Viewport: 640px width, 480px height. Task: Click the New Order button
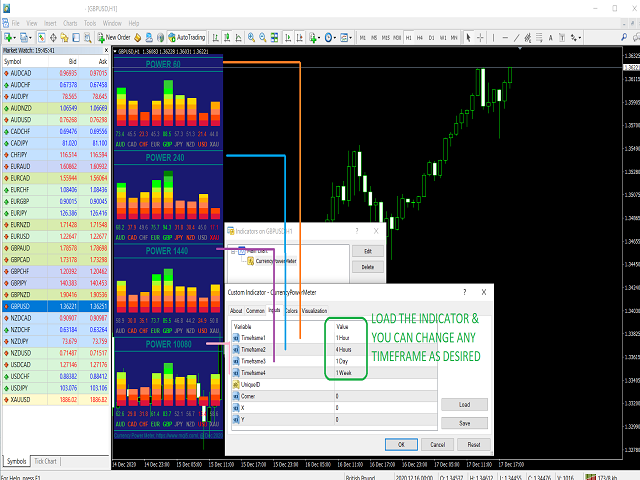click(113, 38)
